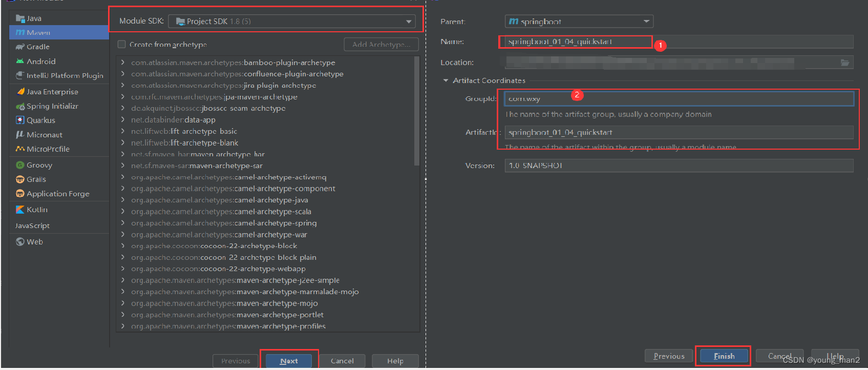Expand maven-archetype-mojo entry
This screenshot has width=868, height=370.
[123, 303]
